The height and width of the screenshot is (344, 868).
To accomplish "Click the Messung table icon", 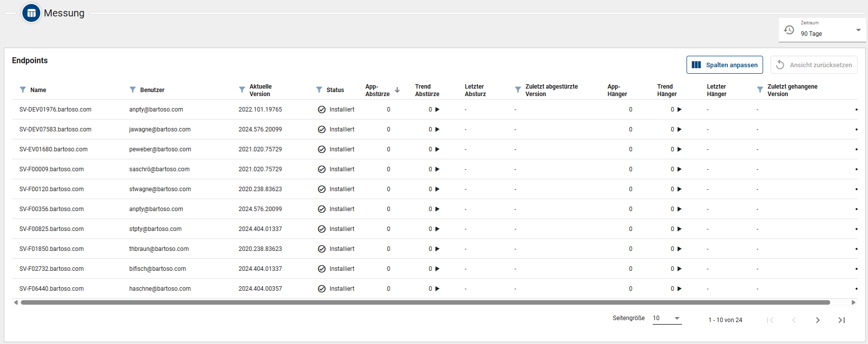I will pyautogui.click(x=31, y=13).
